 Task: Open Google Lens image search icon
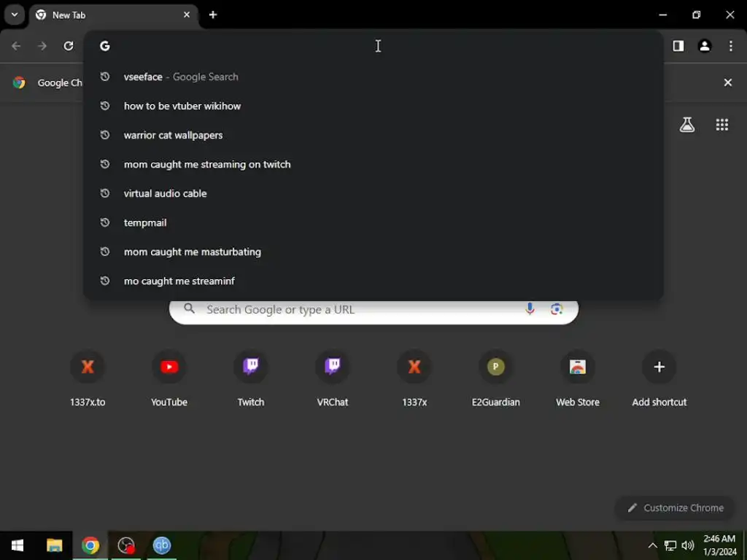pyautogui.click(x=557, y=309)
